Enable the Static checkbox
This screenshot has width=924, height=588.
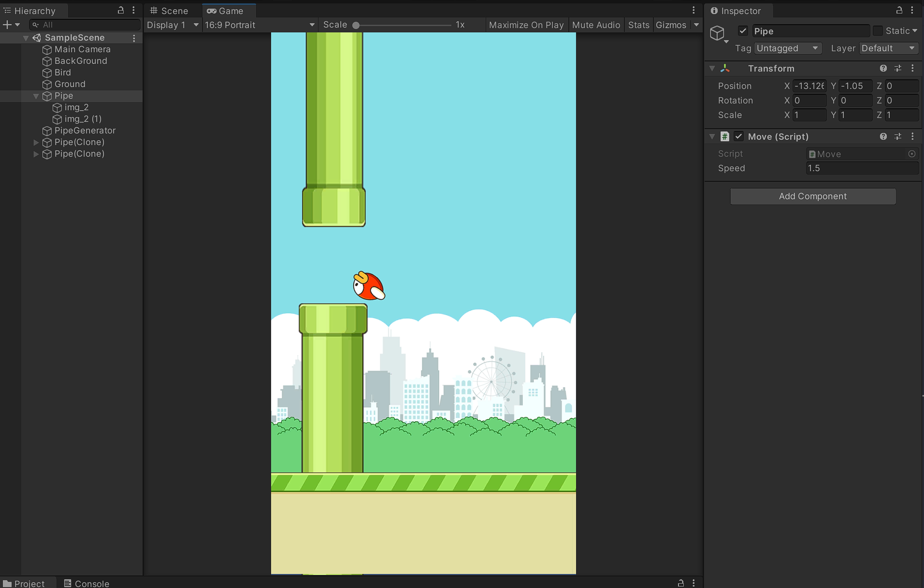(878, 31)
